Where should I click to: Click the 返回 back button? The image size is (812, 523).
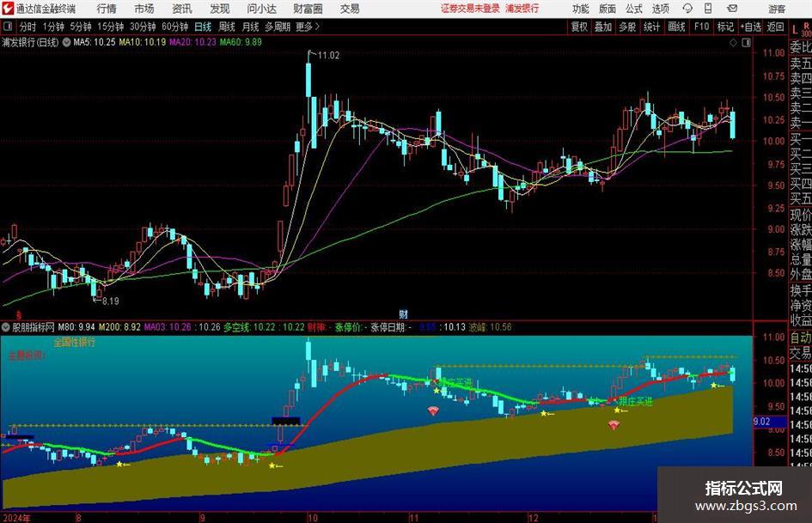775,27
